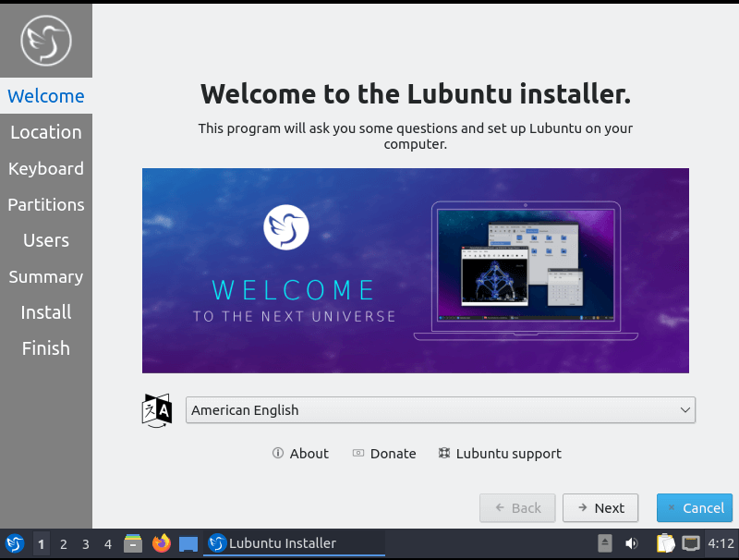The height and width of the screenshot is (560, 739).
Task: Open Lubuntu support link
Action: pos(500,454)
